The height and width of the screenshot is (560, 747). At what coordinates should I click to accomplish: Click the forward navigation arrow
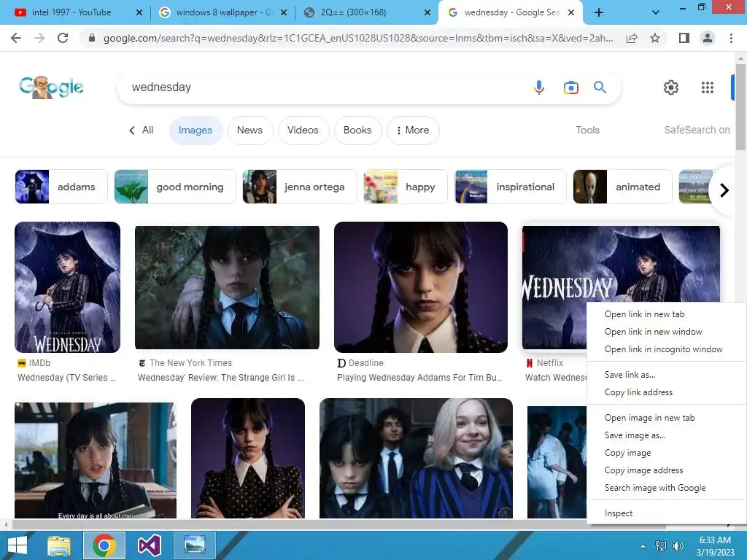(39, 38)
